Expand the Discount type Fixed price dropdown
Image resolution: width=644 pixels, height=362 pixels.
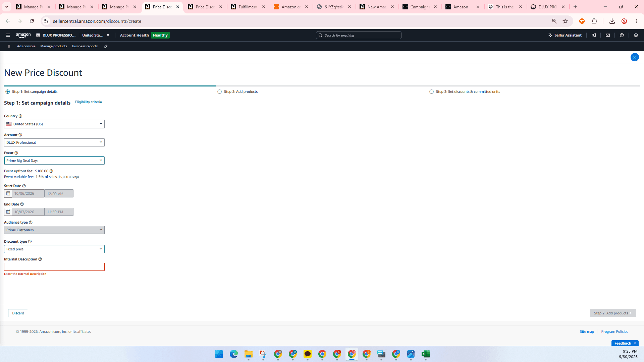coord(54,249)
